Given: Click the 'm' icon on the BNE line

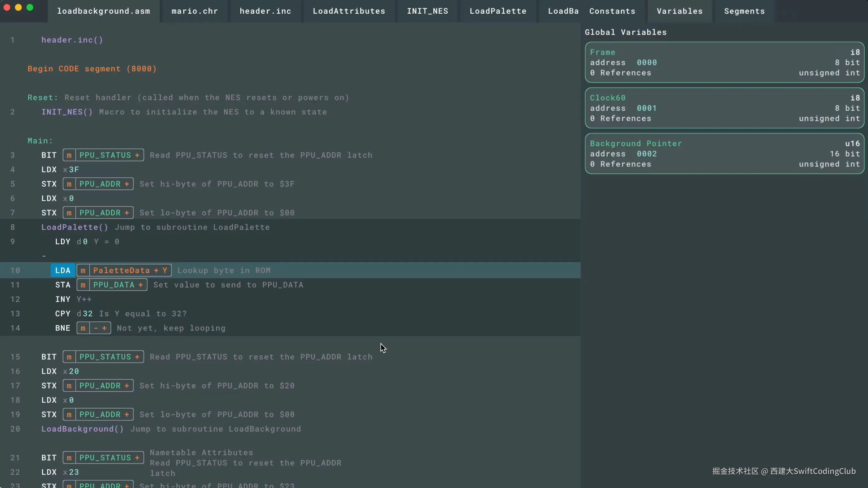Looking at the screenshot, I should pyautogui.click(x=83, y=328).
